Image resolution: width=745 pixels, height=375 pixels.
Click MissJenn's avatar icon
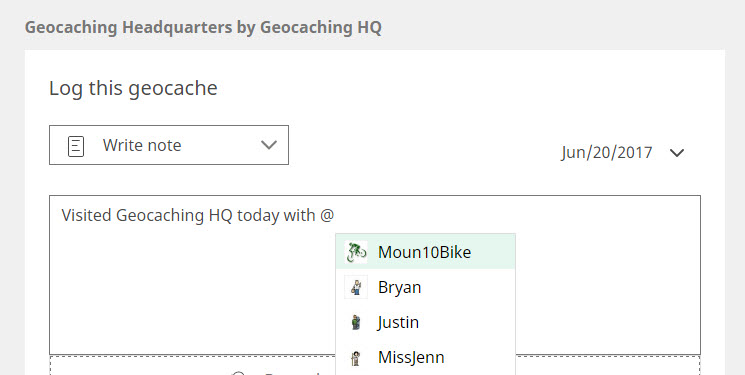[x=356, y=357]
